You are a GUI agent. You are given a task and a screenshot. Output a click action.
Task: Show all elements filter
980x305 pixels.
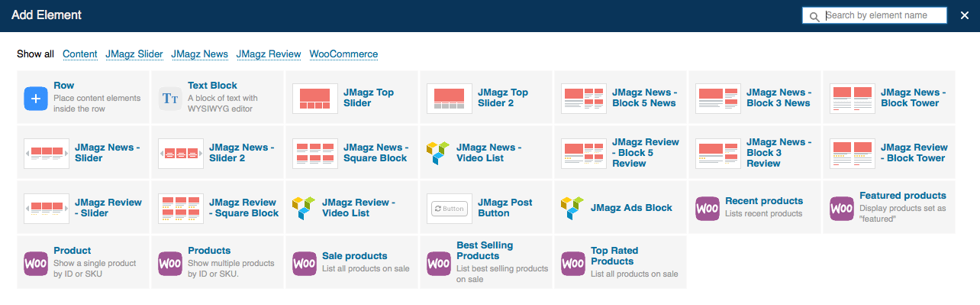click(35, 54)
